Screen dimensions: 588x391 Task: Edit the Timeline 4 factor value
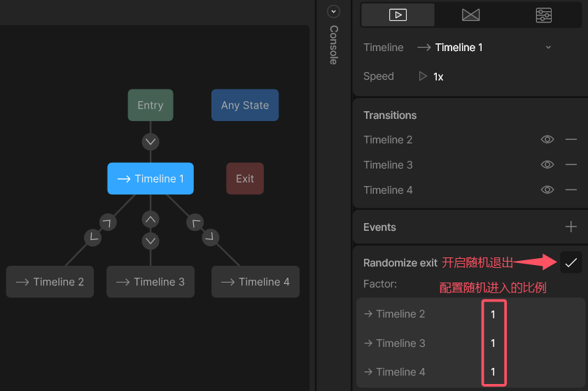coord(493,372)
